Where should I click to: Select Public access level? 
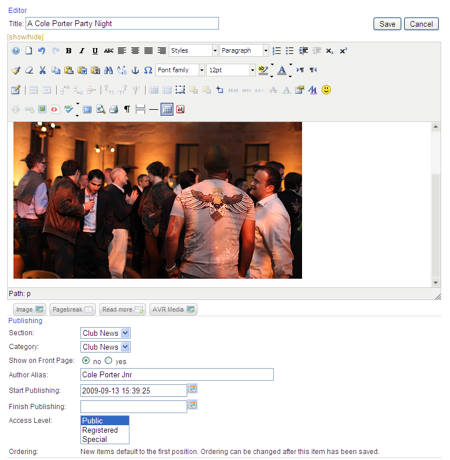(x=105, y=421)
